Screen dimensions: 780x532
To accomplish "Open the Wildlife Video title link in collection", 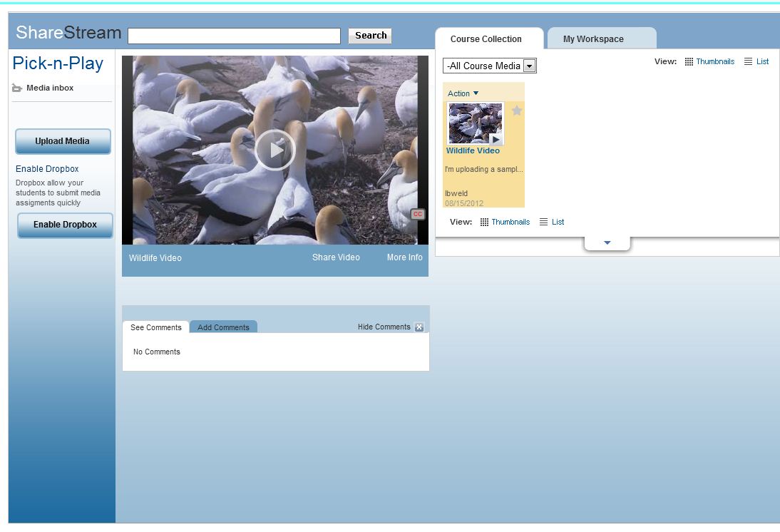I will point(473,150).
